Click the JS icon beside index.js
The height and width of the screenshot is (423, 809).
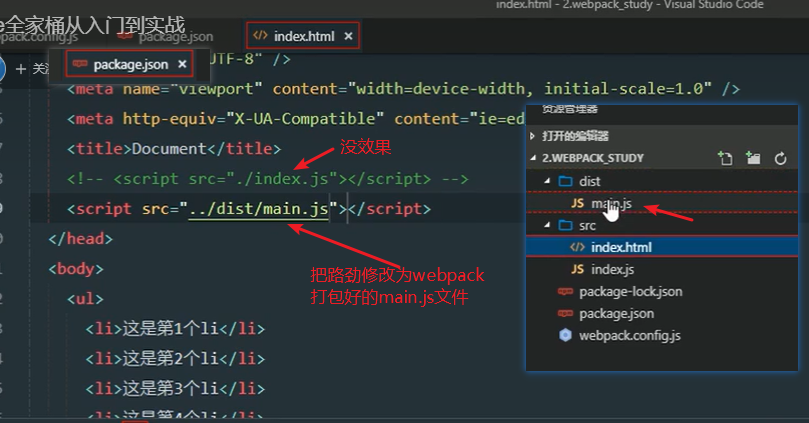tap(577, 269)
